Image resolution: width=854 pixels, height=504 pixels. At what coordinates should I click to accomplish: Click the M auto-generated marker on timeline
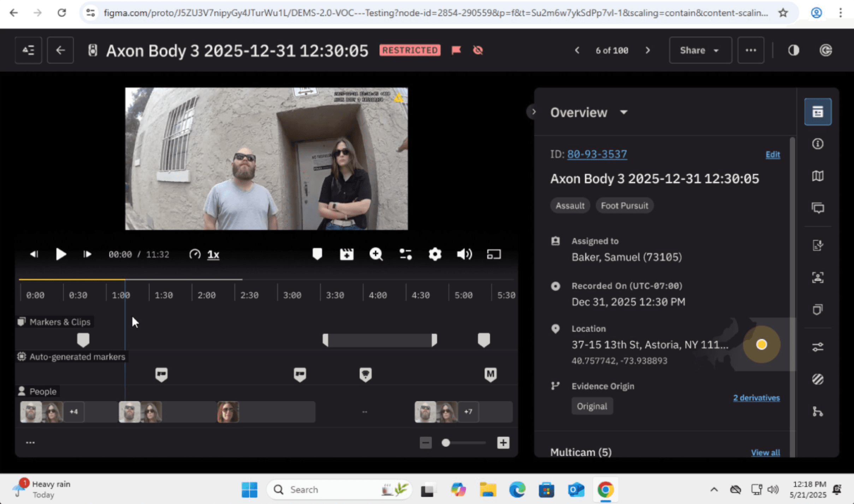[x=490, y=374]
